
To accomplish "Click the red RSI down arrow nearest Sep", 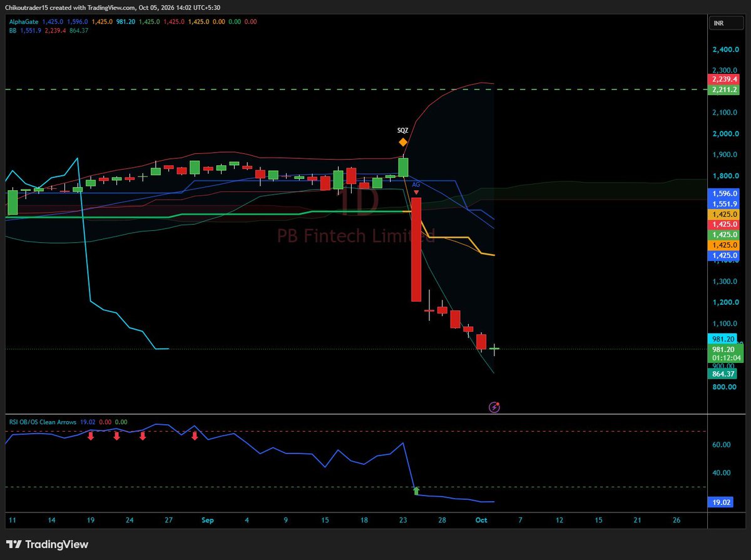I will [x=195, y=435].
